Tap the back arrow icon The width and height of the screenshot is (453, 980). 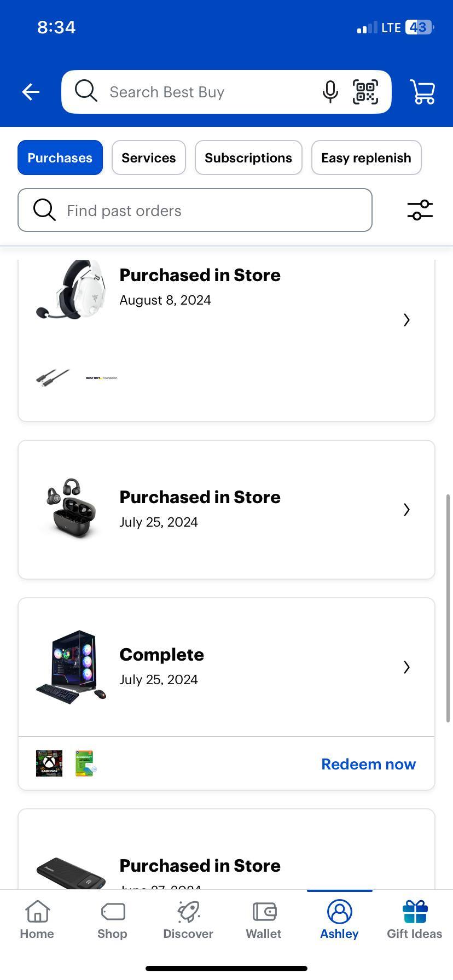(31, 92)
